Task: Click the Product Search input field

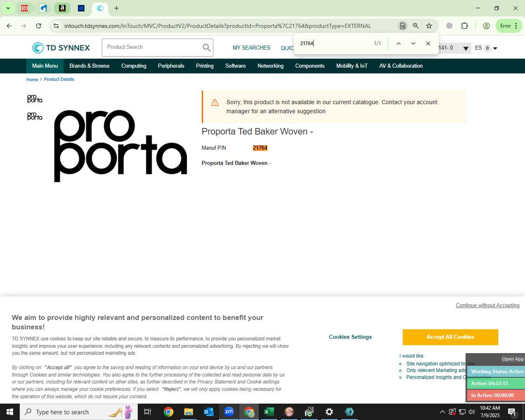Action: pos(152,48)
